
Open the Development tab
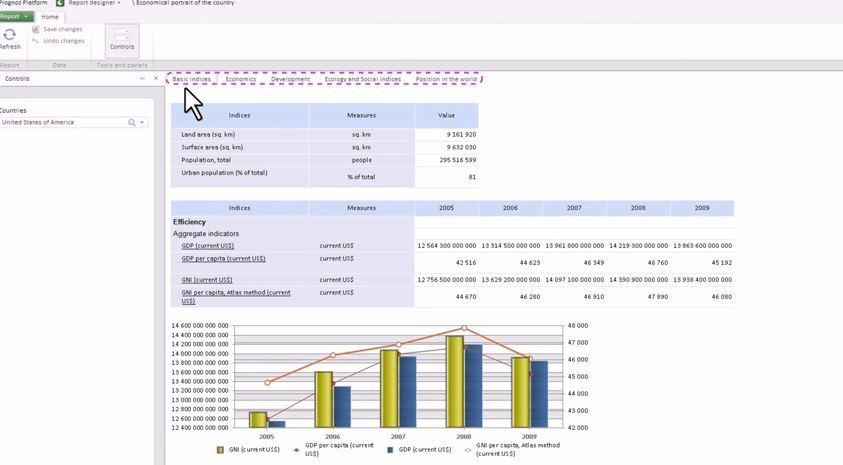[290, 79]
